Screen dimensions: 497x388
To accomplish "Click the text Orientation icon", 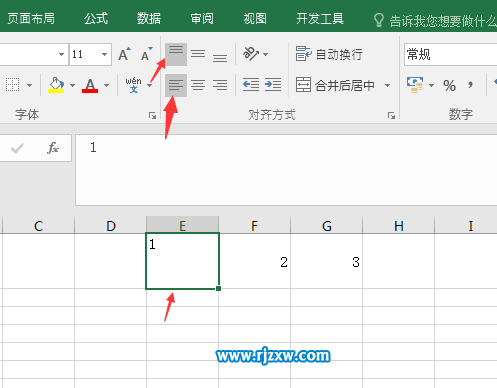I will pyautogui.click(x=251, y=54).
